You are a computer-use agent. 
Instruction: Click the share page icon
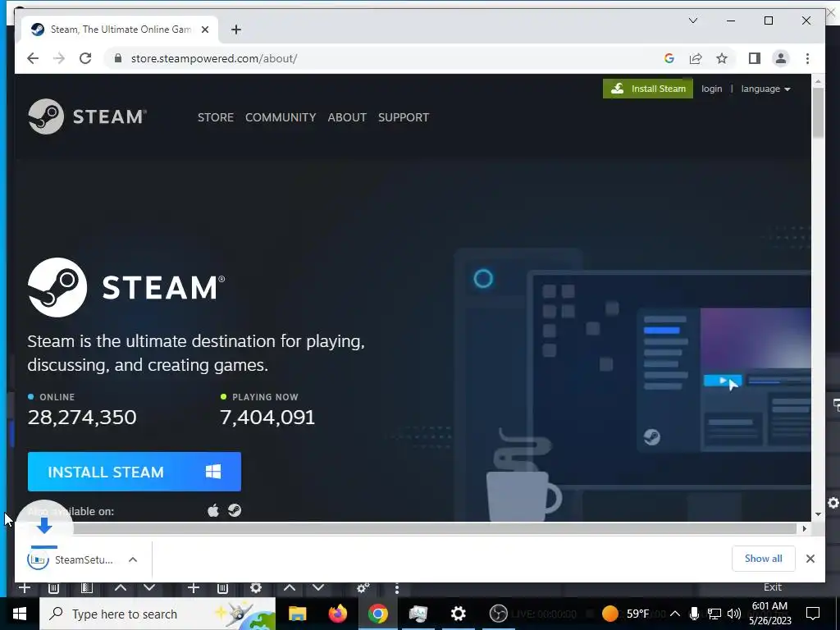(696, 58)
